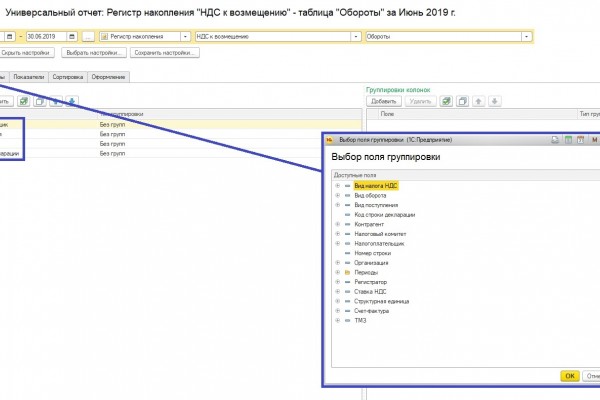Click copy icon in row groupings toolbar
The image size is (600, 400).
[x=40, y=101]
